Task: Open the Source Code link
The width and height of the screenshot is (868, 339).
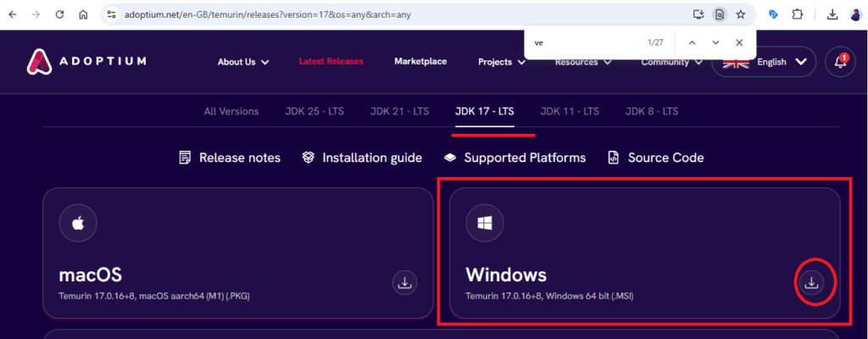Action: [655, 158]
